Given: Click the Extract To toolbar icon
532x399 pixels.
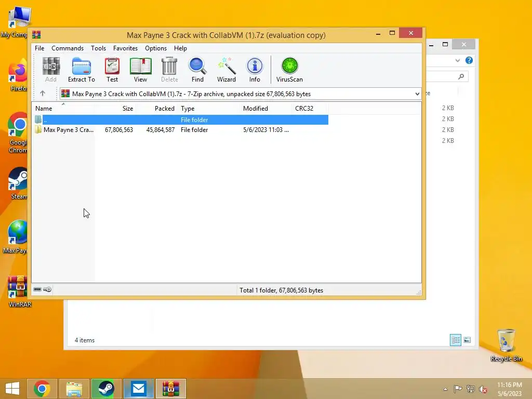Looking at the screenshot, I should pyautogui.click(x=82, y=70).
